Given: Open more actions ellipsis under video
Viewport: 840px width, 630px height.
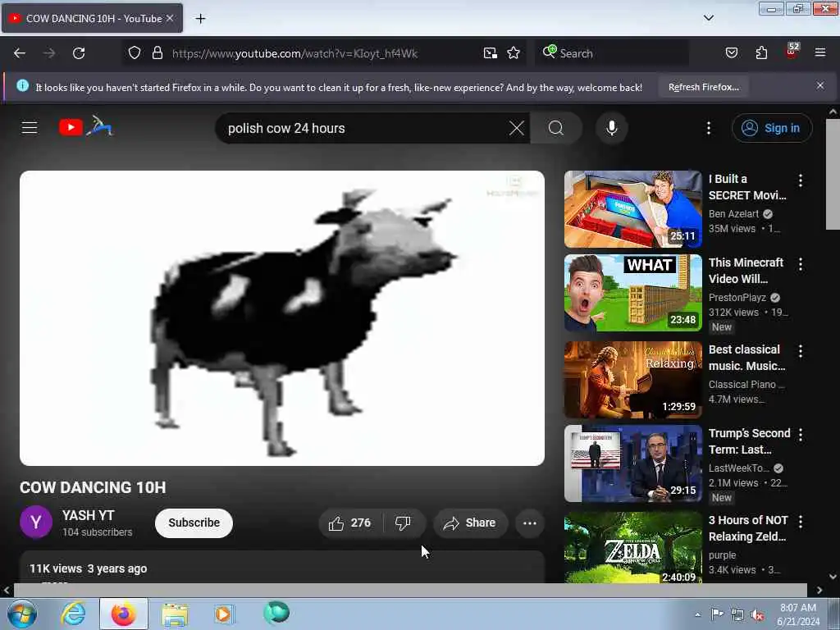Looking at the screenshot, I should tap(529, 523).
